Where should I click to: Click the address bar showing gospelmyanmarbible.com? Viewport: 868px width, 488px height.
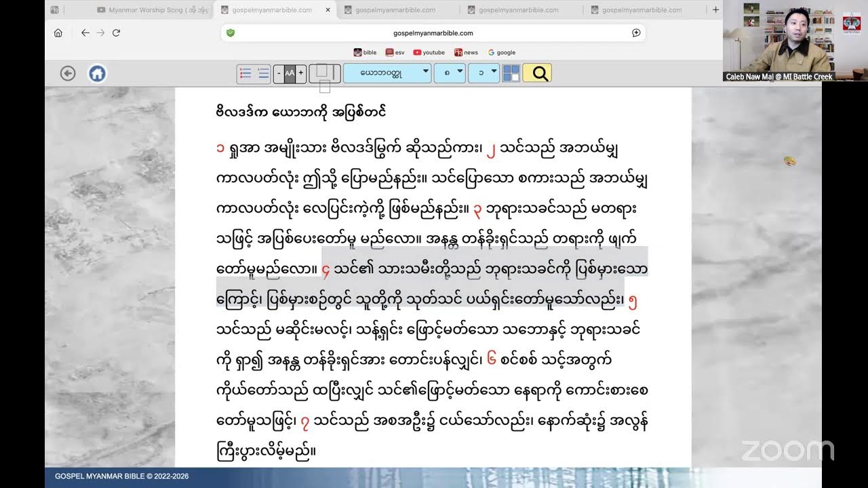click(433, 33)
